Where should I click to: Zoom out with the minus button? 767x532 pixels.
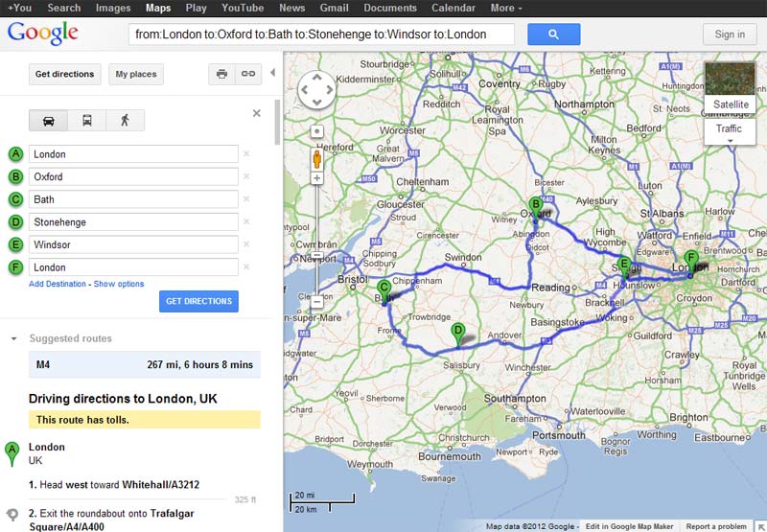pyautogui.click(x=317, y=302)
